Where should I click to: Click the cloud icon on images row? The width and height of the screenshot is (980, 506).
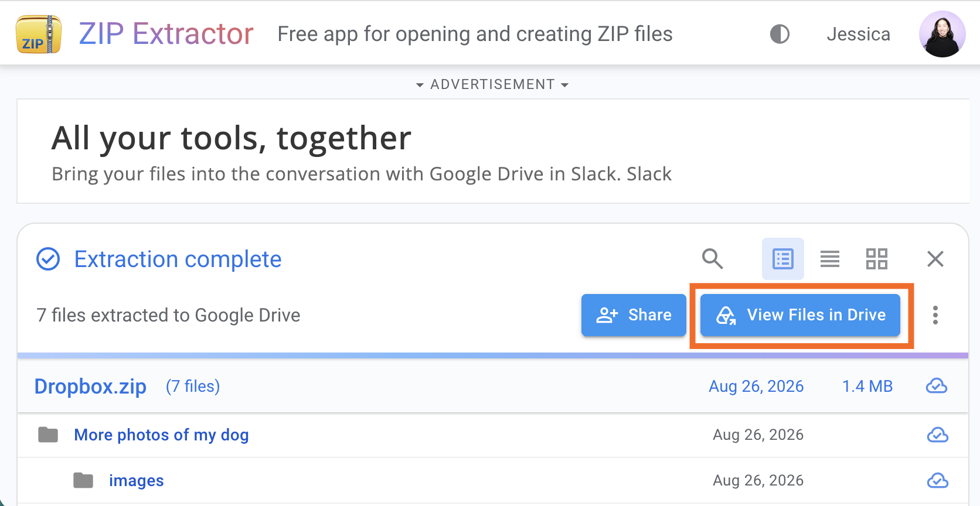pyautogui.click(x=938, y=481)
